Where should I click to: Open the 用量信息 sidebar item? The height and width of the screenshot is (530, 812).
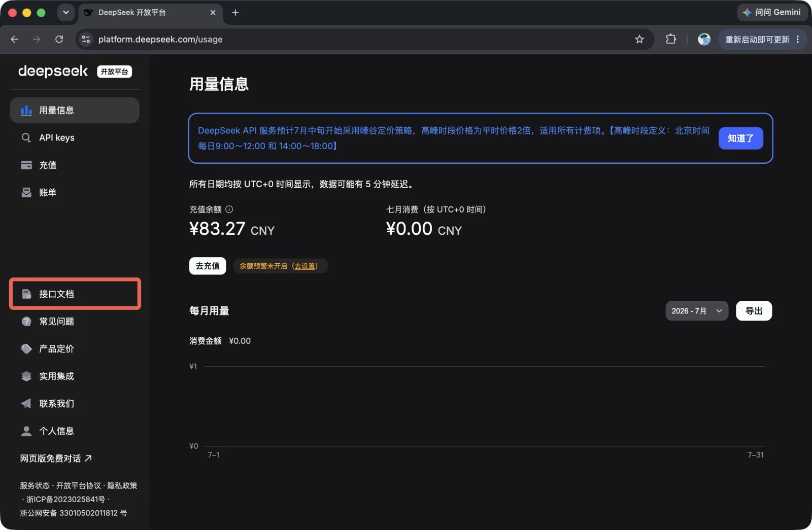[75, 110]
